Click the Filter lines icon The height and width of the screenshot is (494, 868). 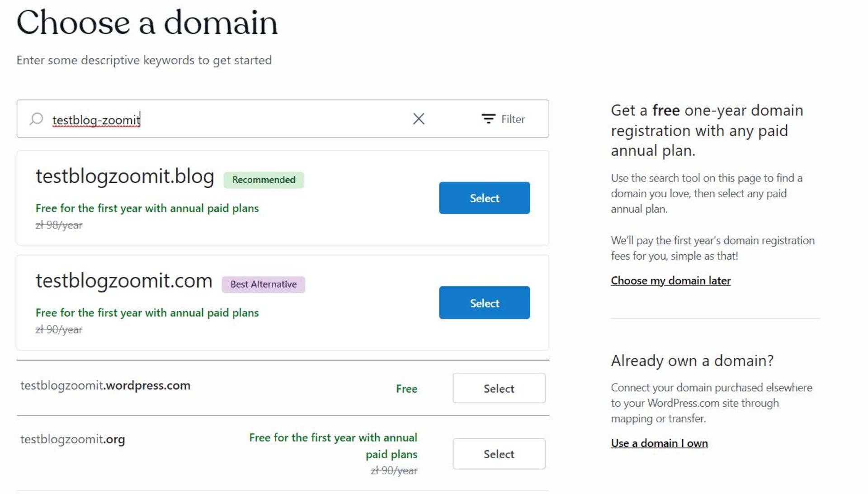488,119
